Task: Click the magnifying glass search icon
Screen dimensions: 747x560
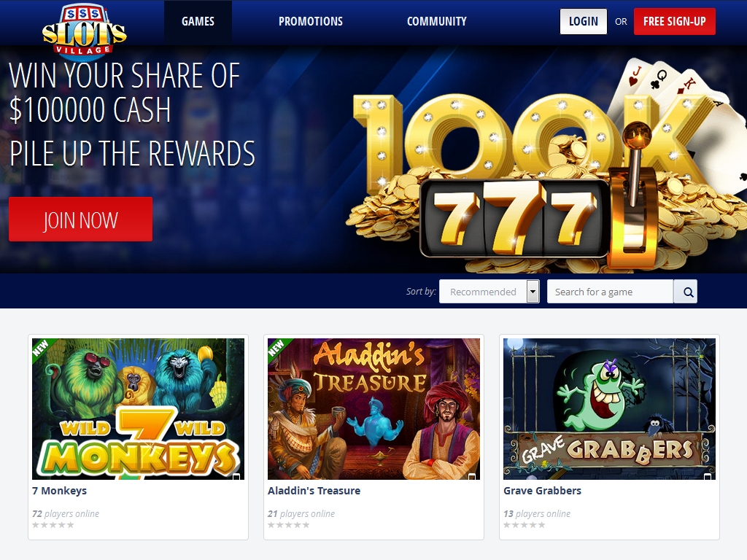Action: click(x=686, y=292)
